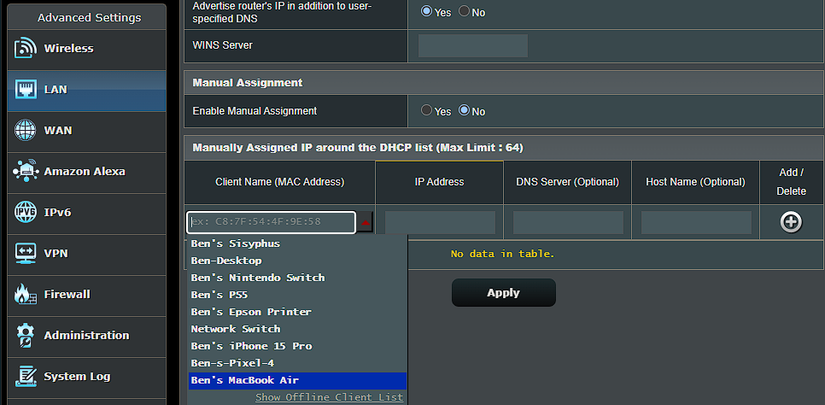Click the System Log notepad icon

25,377
